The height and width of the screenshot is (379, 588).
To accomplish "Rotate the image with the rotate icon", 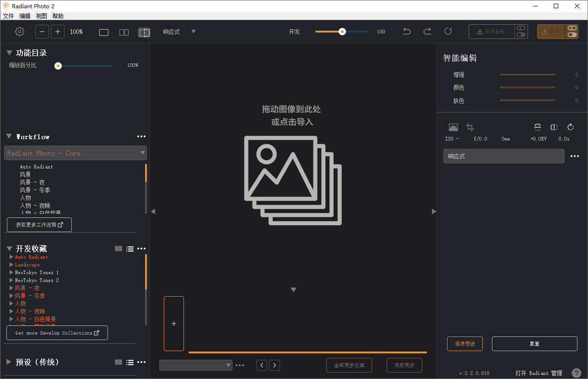I will (x=571, y=127).
